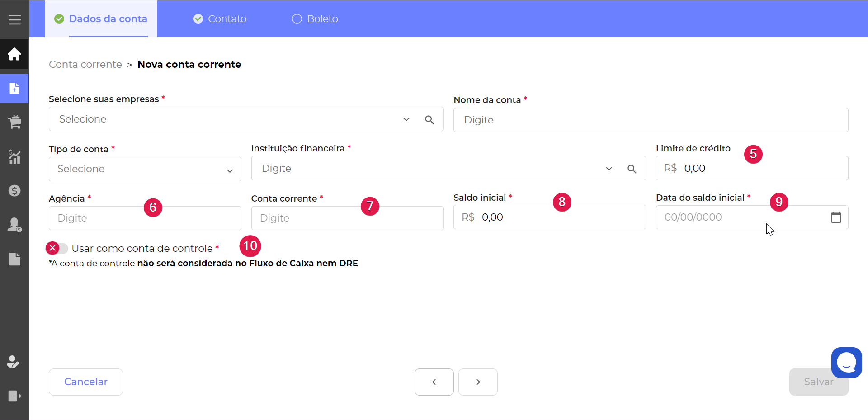
Task: Click the dollar coin sidebar icon
Action: point(14,191)
